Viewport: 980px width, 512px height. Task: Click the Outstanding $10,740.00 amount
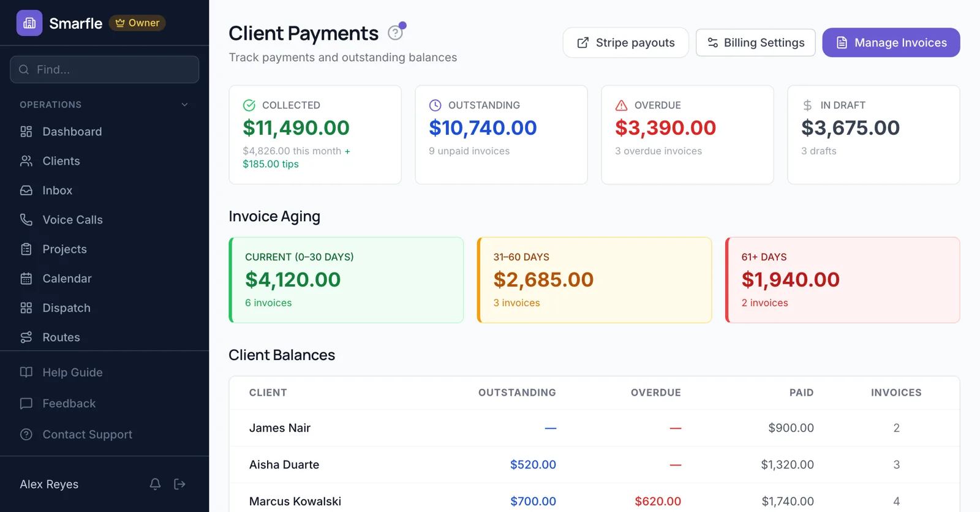pyautogui.click(x=483, y=128)
